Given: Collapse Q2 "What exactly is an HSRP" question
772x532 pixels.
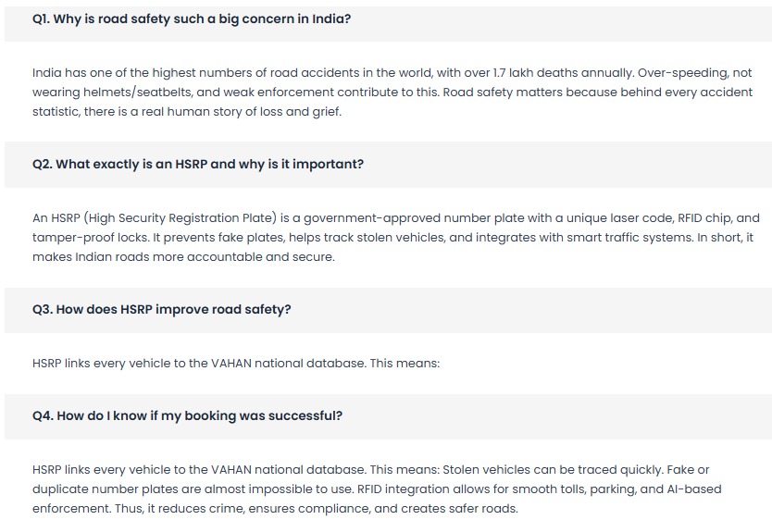Looking at the screenshot, I should [x=198, y=164].
